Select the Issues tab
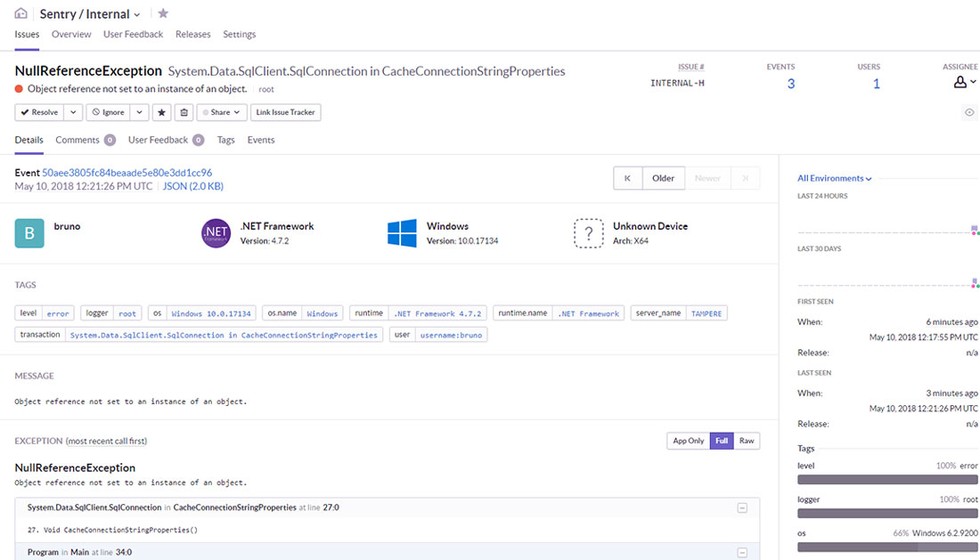Screen dimensions: 980x560 click(x=27, y=35)
